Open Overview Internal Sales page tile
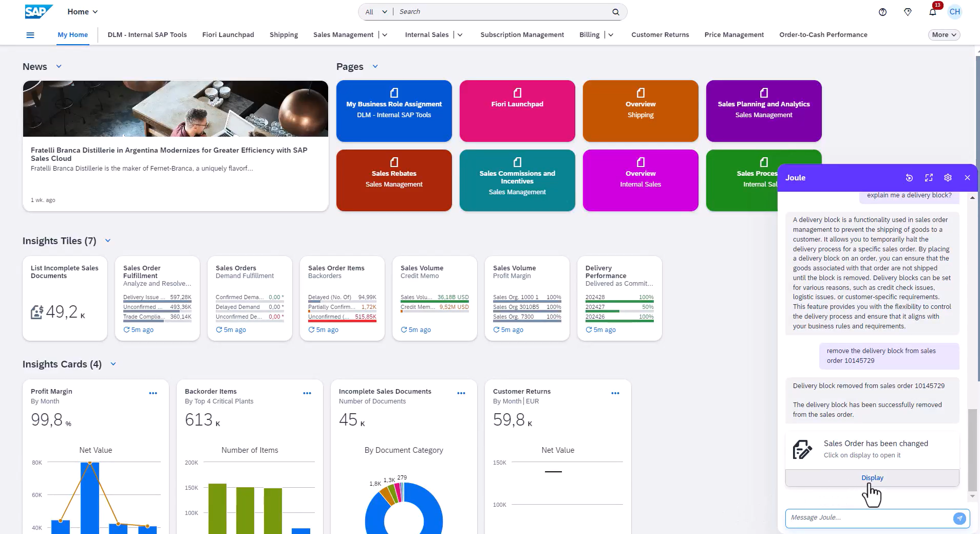Image resolution: width=980 pixels, height=534 pixels. pos(640,180)
